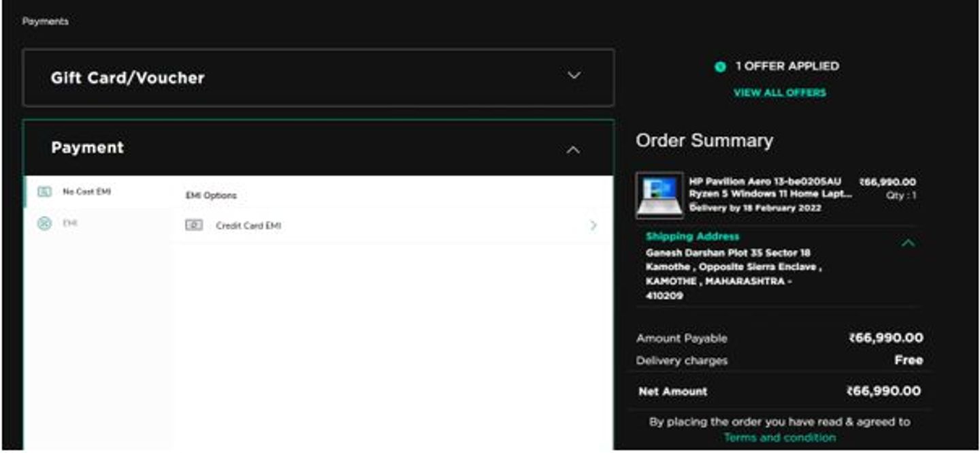Viewport: 980px width, 453px height.
Task: Click the green offer applied indicator
Action: (720, 67)
